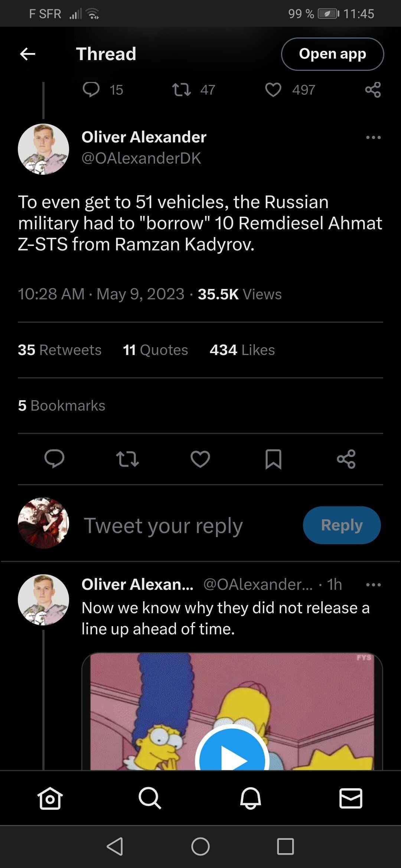Tap the back arrow in Thread header
401x868 pixels.
27,54
